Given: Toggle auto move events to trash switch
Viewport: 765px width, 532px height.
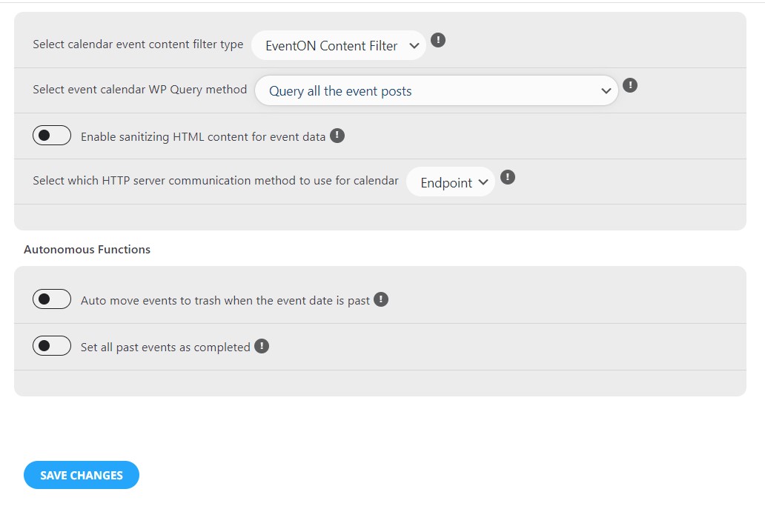Looking at the screenshot, I should click(x=52, y=299).
